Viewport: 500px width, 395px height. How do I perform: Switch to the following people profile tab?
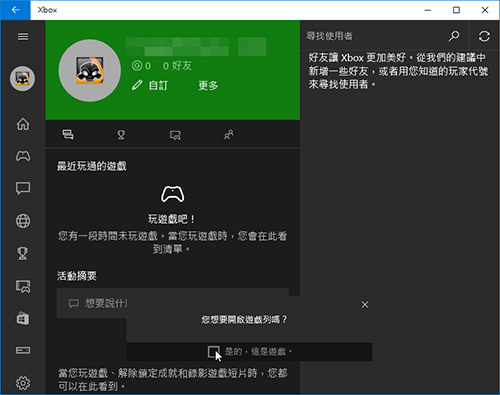tap(229, 135)
